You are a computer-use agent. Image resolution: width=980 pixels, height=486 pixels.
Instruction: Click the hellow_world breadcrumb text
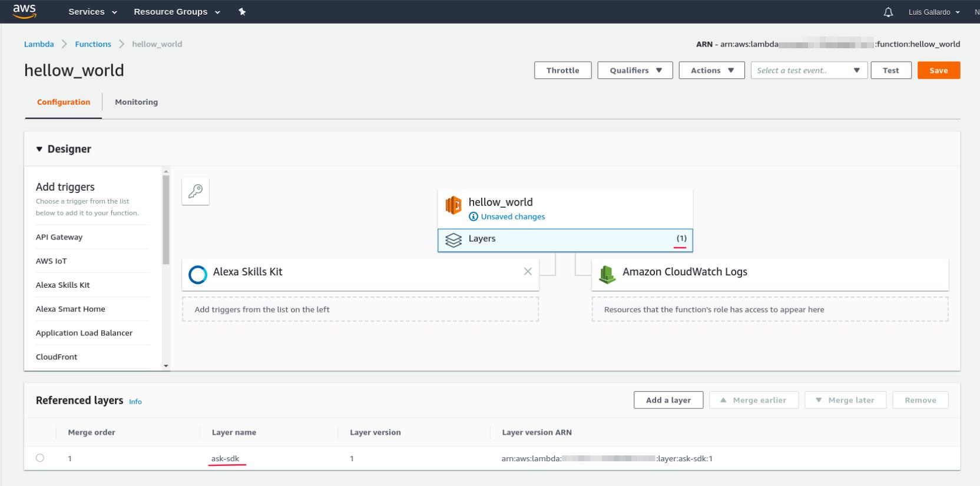pyautogui.click(x=157, y=44)
